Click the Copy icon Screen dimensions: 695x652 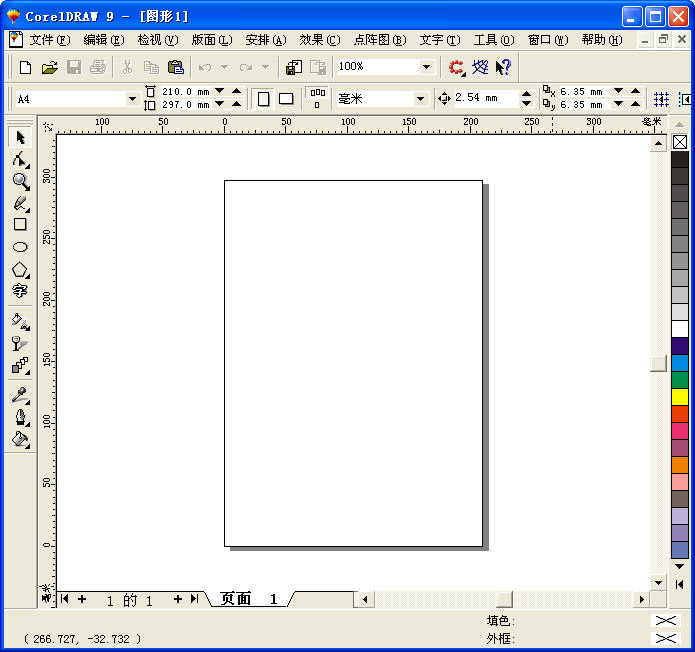click(x=151, y=67)
